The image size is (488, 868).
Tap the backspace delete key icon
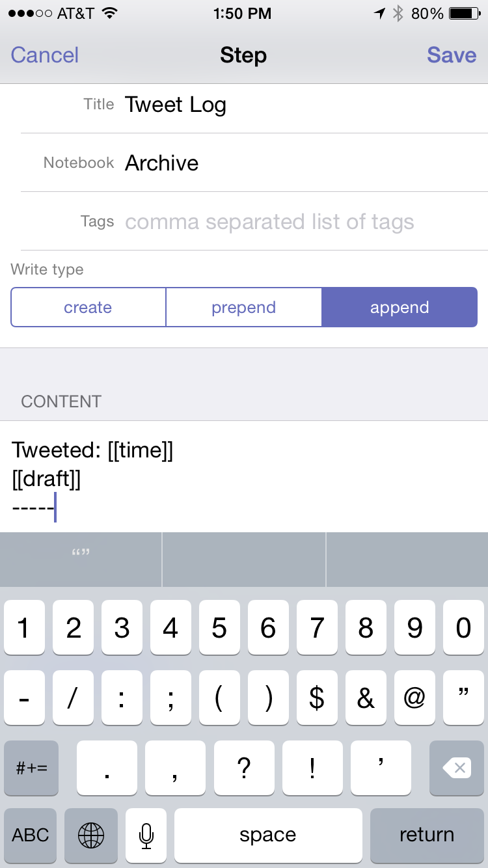click(457, 768)
